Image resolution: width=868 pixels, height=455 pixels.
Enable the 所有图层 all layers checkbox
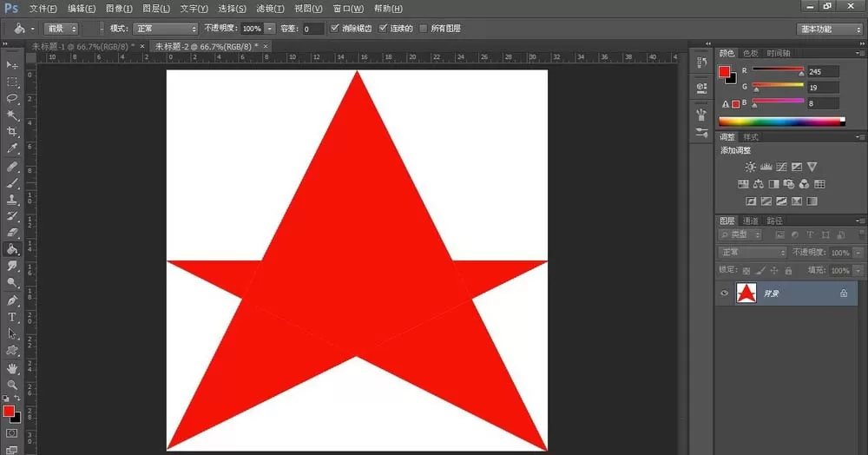point(424,29)
